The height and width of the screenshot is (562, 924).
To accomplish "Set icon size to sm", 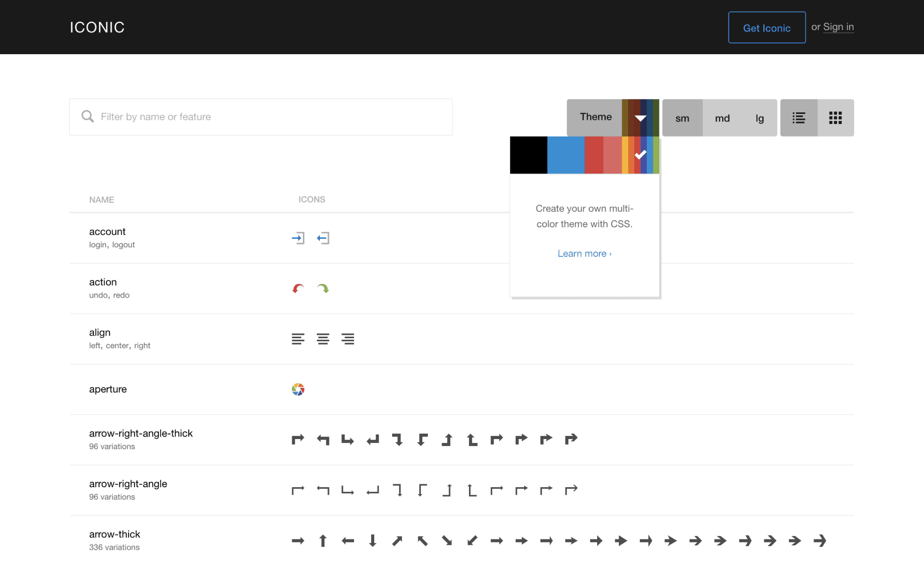I will coord(682,118).
